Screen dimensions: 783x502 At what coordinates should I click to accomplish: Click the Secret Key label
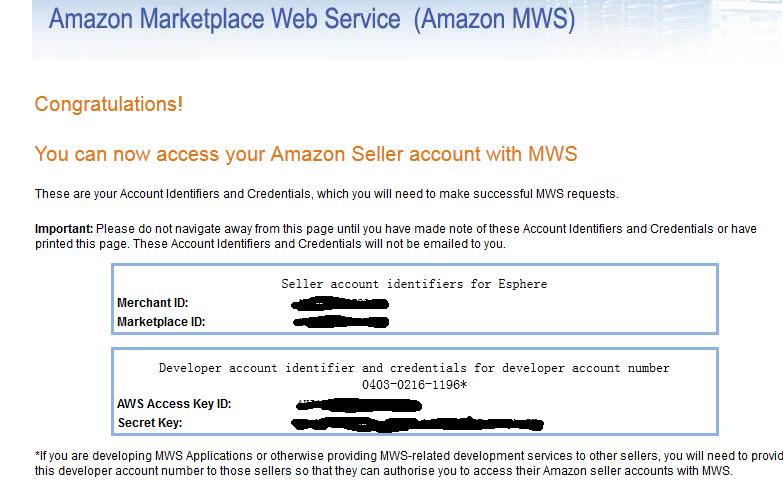pos(150,423)
